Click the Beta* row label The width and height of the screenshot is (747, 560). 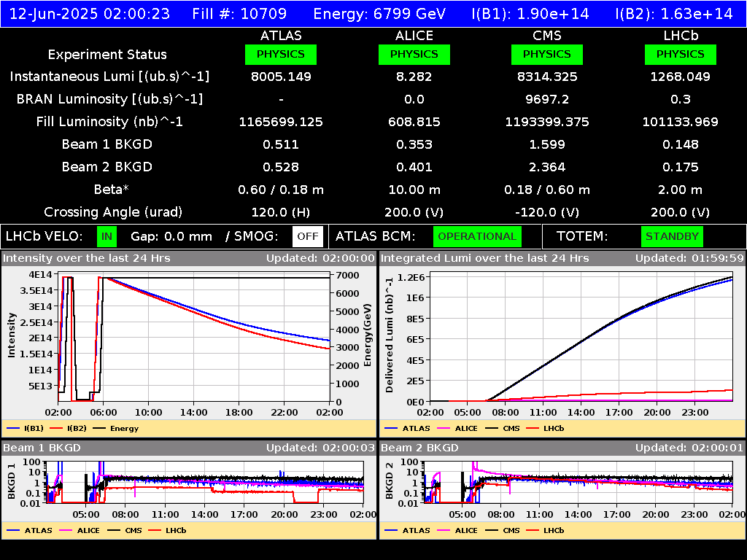(x=112, y=190)
